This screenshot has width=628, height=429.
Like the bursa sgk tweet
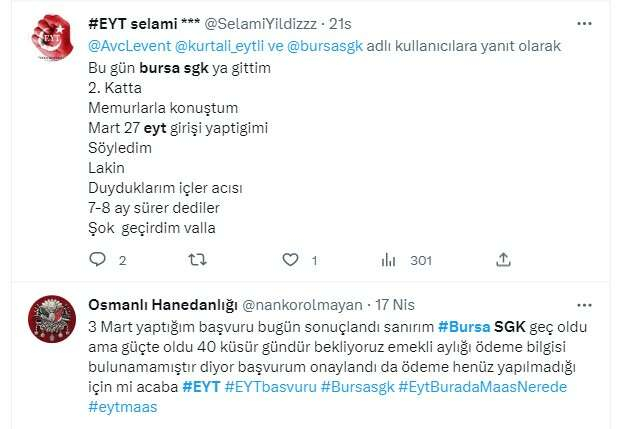[x=290, y=260]
